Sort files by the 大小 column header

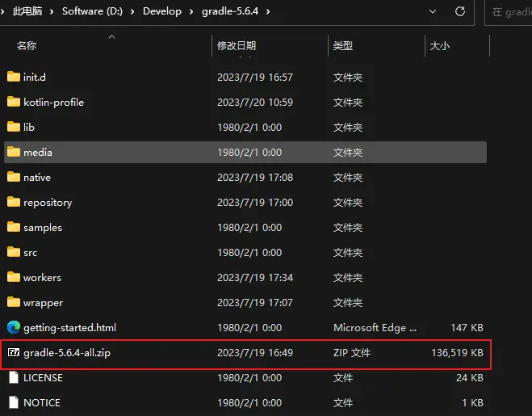click(x=440, y=46)
